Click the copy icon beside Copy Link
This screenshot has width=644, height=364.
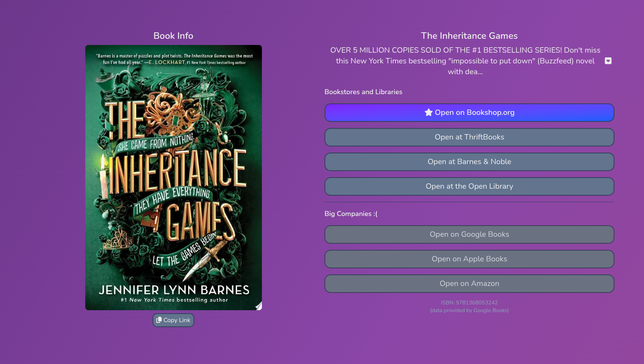tap(159, 320)
